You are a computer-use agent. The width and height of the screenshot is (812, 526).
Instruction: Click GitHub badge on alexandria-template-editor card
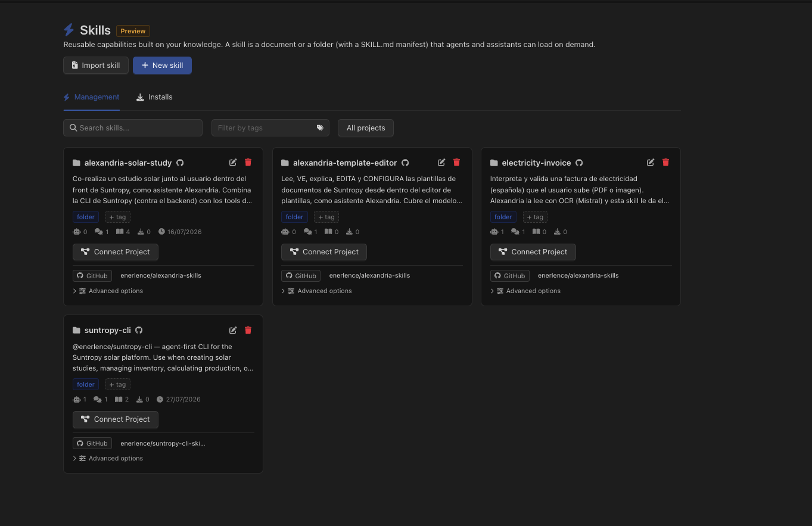click(301, 276)
